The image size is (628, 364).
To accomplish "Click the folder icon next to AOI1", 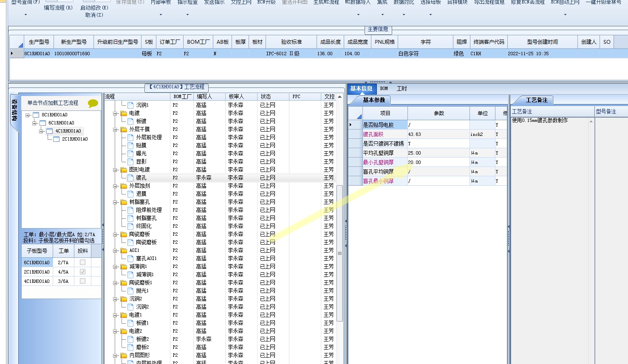I will (124, 250).
